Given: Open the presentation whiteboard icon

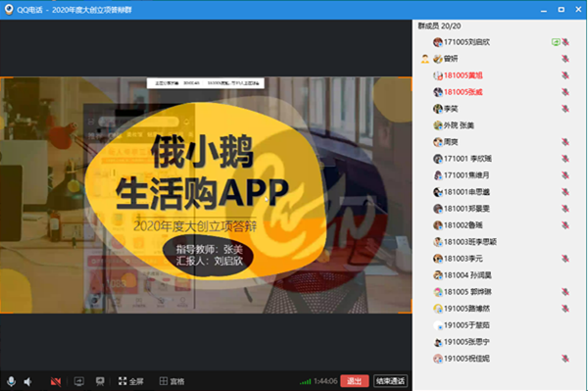Looking at the screenshot, I should pos(100,381).
